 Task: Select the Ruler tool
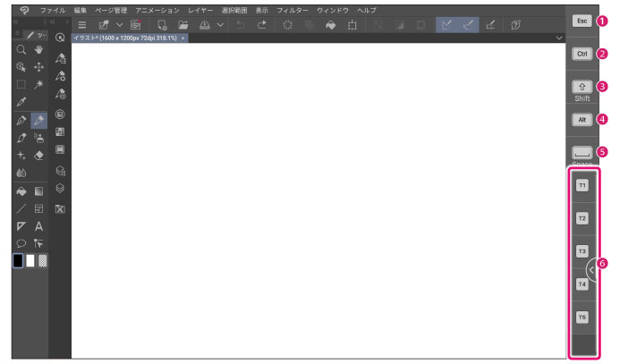coord(21,226)
